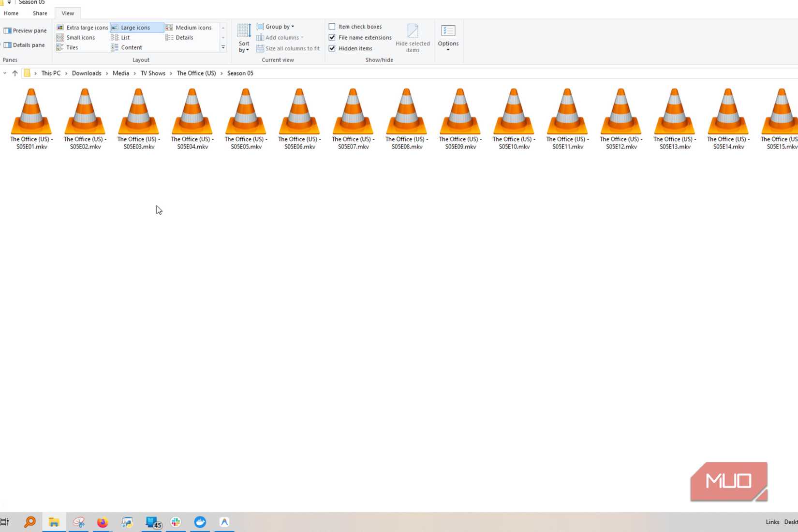Enable Item check boxes

coord(355,27)
